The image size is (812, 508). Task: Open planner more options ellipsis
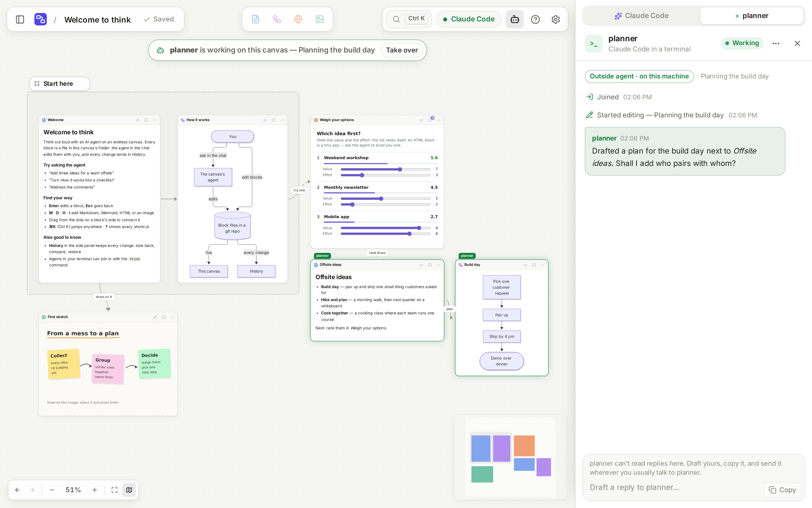776,43
